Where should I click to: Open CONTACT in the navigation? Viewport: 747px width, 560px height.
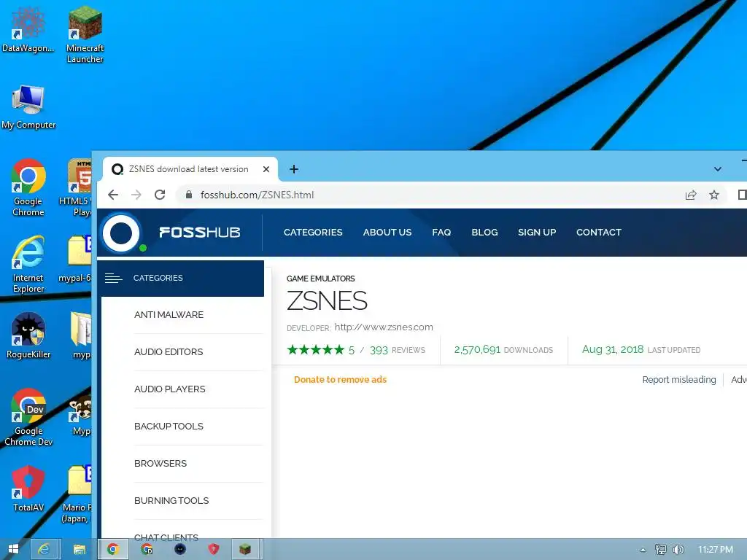point(599,233)
